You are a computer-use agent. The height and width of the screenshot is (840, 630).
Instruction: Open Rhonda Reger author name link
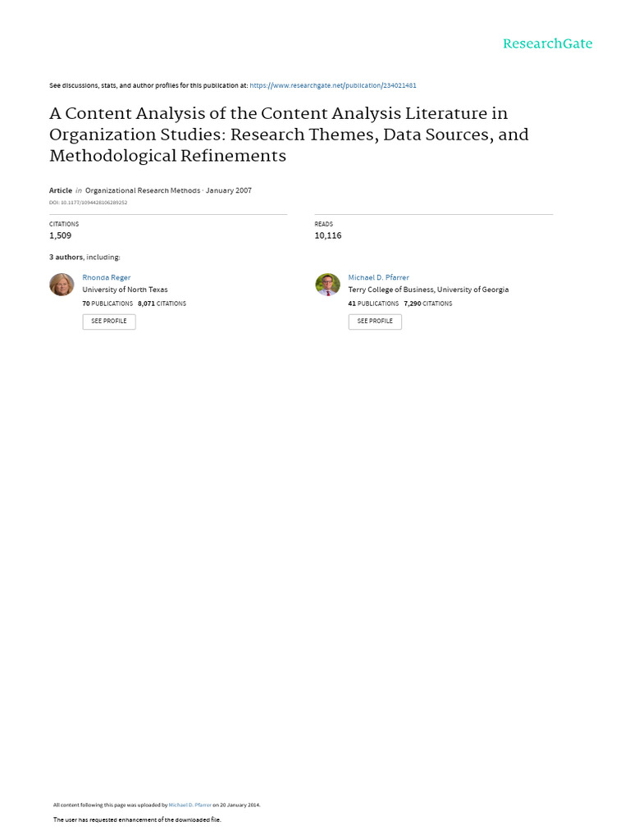pos(107,278)
